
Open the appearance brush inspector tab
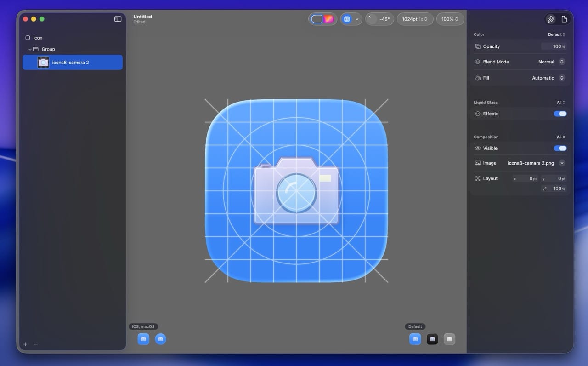pos(550,19)
